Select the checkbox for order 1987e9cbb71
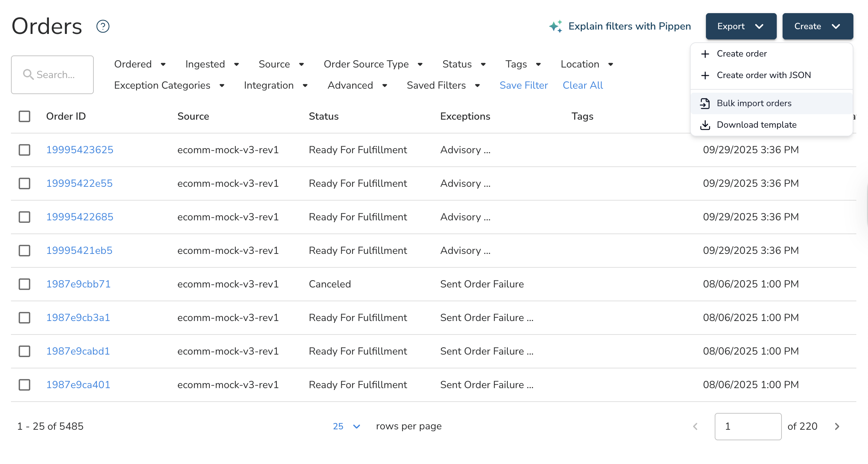Viewport: 868px width, 464px height. (x=24, y=284)
